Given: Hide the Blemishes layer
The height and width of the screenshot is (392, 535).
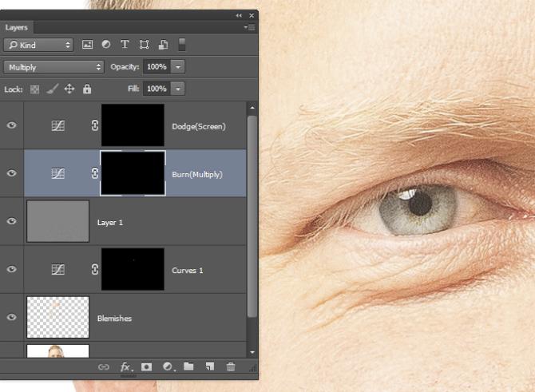Looking at the screenshot, I should (11, 317).
